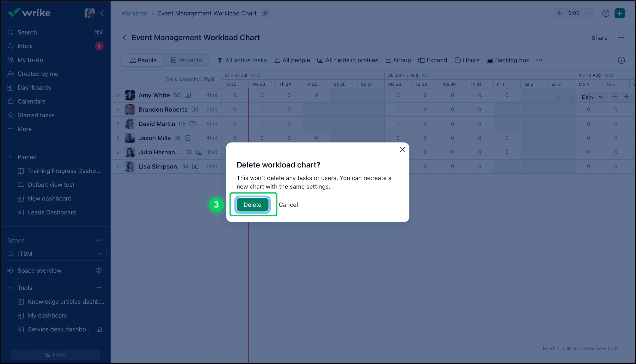Image resolution: width=636 pixels, height=364 pixels.
Task: Click the green plus create button
Action: pyautogui.click(x=619, y=13)
